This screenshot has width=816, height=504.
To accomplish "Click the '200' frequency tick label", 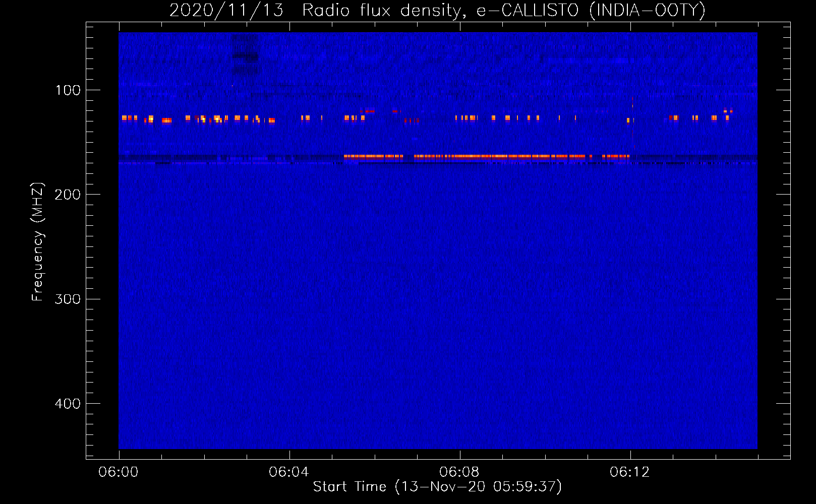I will tap(68, 195).
